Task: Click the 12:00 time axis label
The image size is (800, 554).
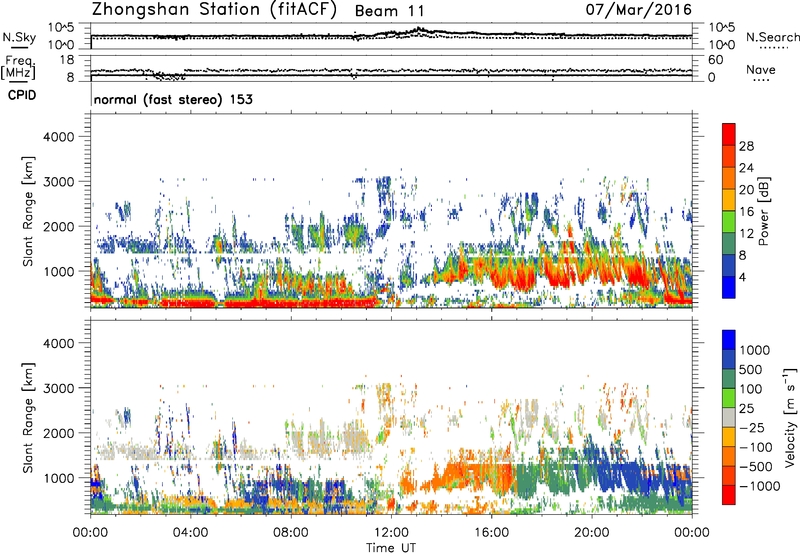Action: coord(391,533)
